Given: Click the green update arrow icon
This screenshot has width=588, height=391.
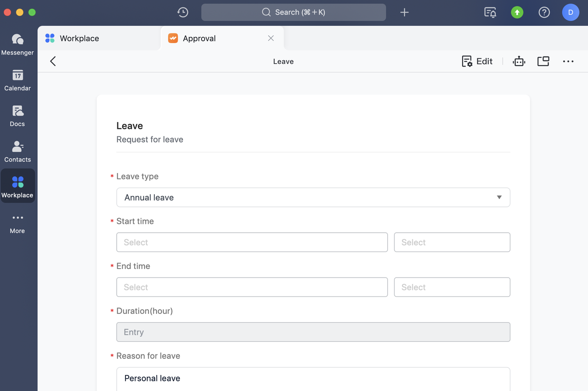Looking at the screenshot, I should pos(517,12).
